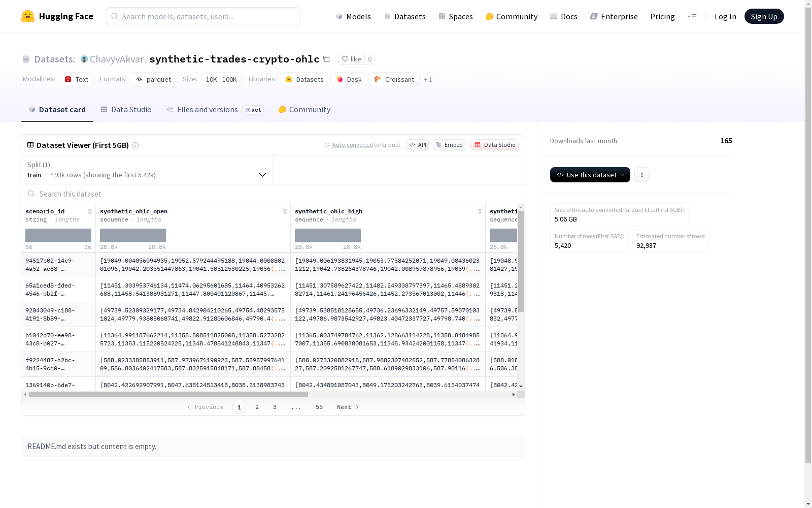
Task: Switch to the Data Studio tab
Action: click(x=126, y=109)
